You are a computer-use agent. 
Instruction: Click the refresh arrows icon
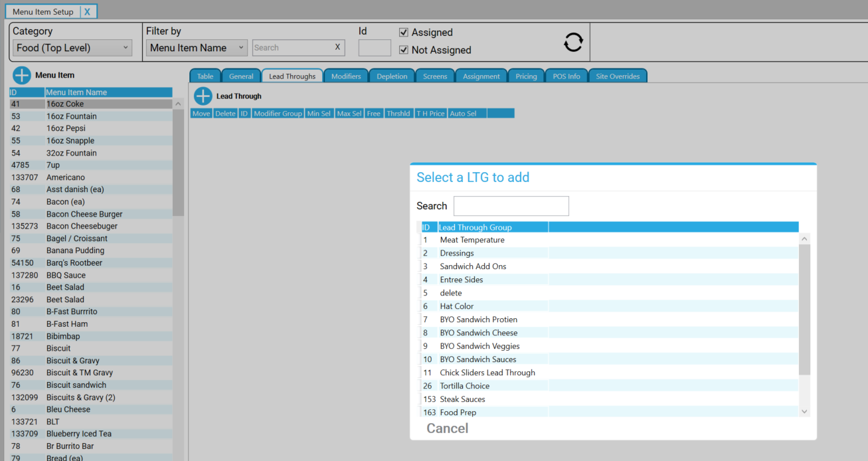tap(573, 42)
